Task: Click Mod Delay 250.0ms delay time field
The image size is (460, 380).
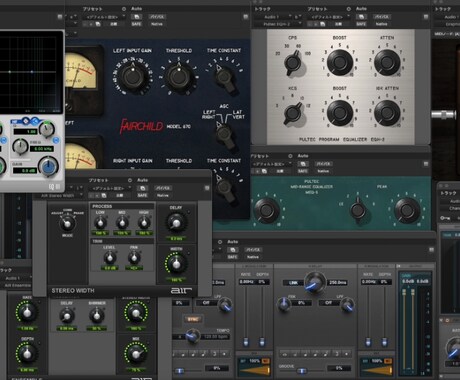Action: point(337,283)
